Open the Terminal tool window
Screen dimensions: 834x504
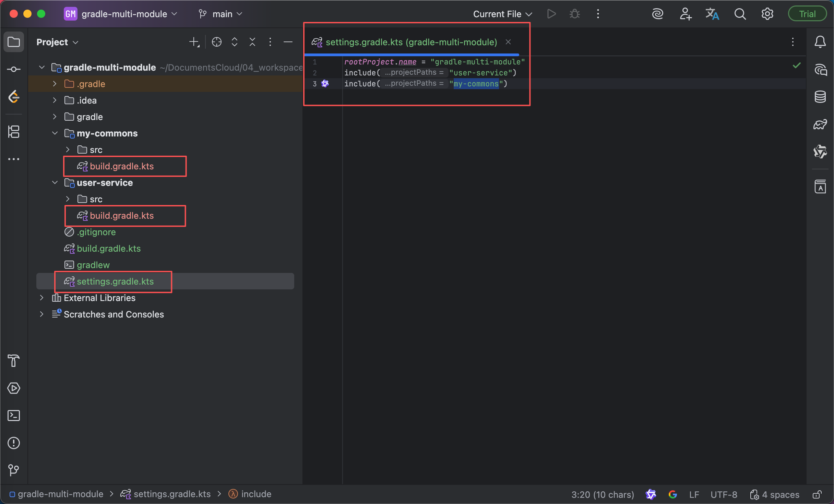(14, 416)
